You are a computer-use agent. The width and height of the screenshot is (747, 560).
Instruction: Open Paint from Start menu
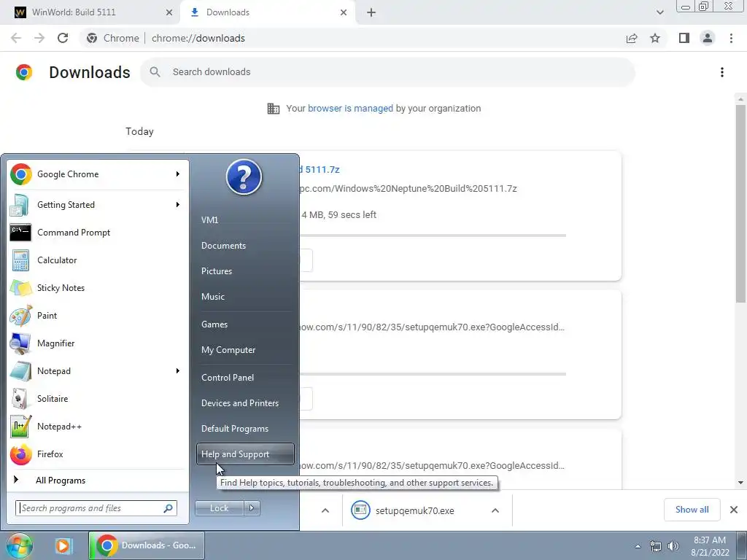click(x=98, y=315)
